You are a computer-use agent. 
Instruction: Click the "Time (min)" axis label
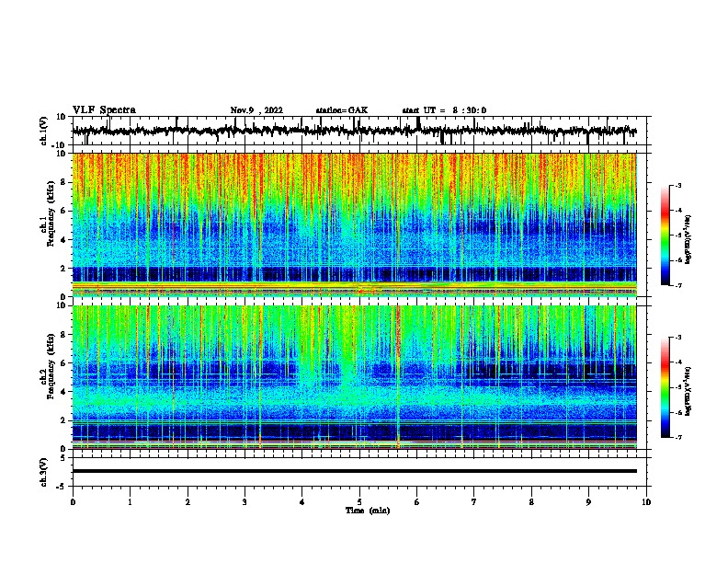pos(368,511)
